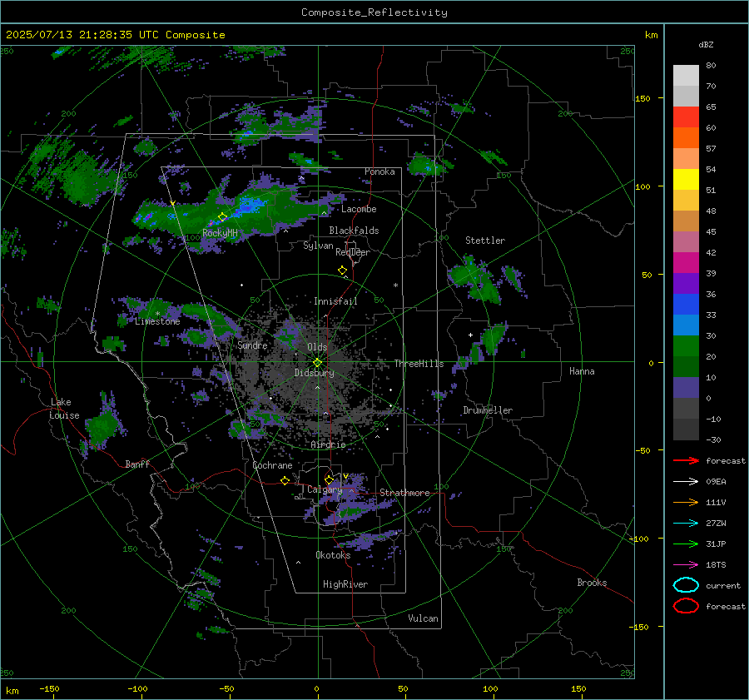
Task: Click the yellow Y marker northwest of RockyMH
Action: (x=173, y=204)
